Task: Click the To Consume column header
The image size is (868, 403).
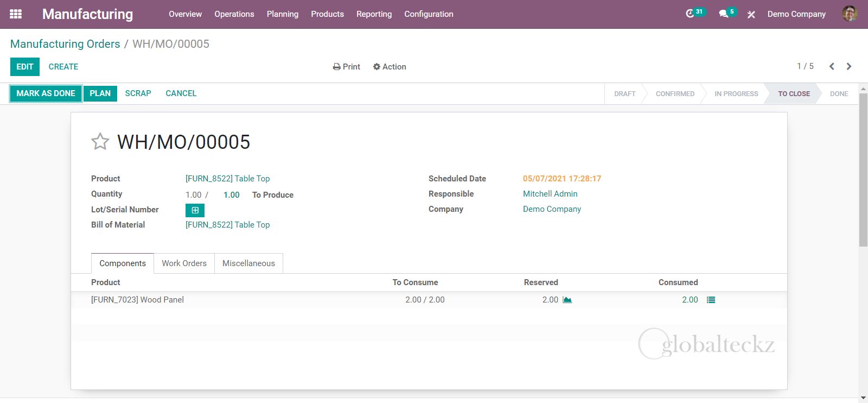Action: point(415,282)
